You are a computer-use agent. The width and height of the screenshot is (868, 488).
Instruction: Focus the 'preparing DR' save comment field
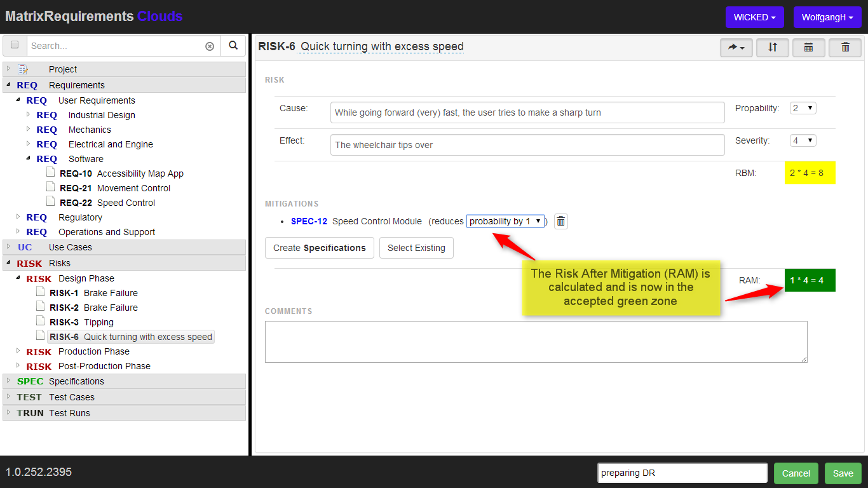click(x=682, y=473)
